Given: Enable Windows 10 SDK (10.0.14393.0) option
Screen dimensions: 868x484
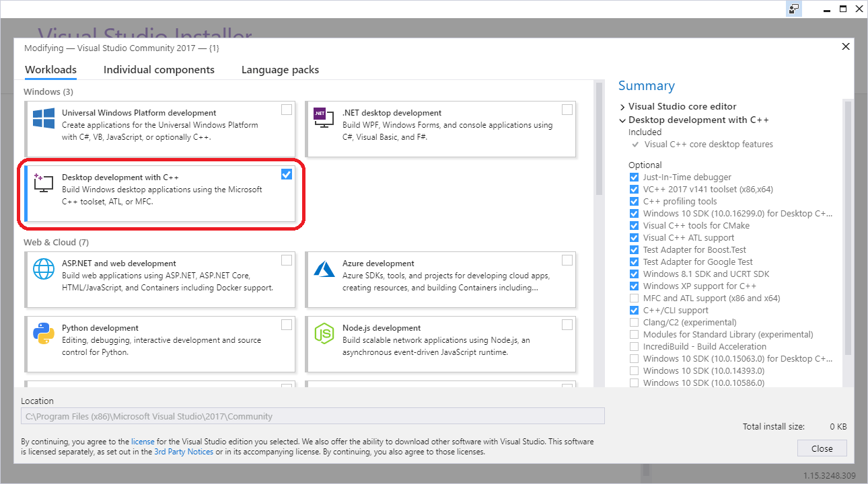Looking at the screenshot, I should point(634,371).
